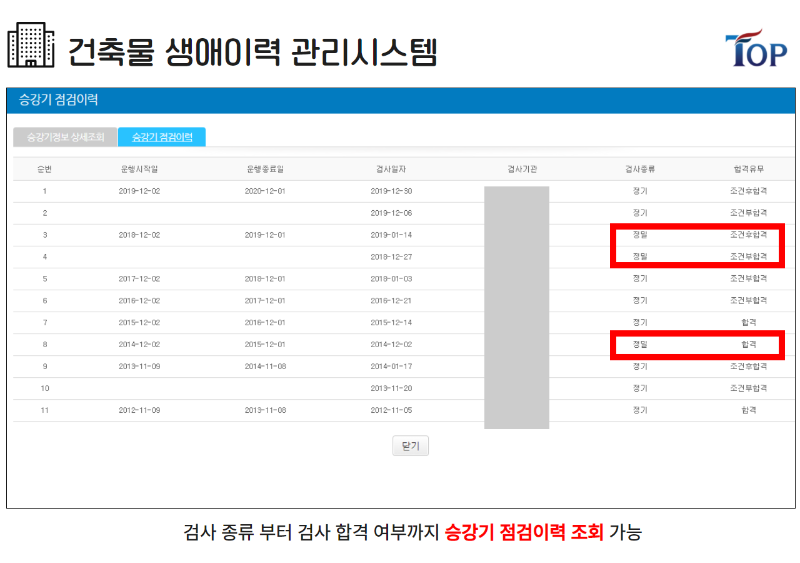
Task: Click the 검사종류 column header
Action: tap(640, 169)
